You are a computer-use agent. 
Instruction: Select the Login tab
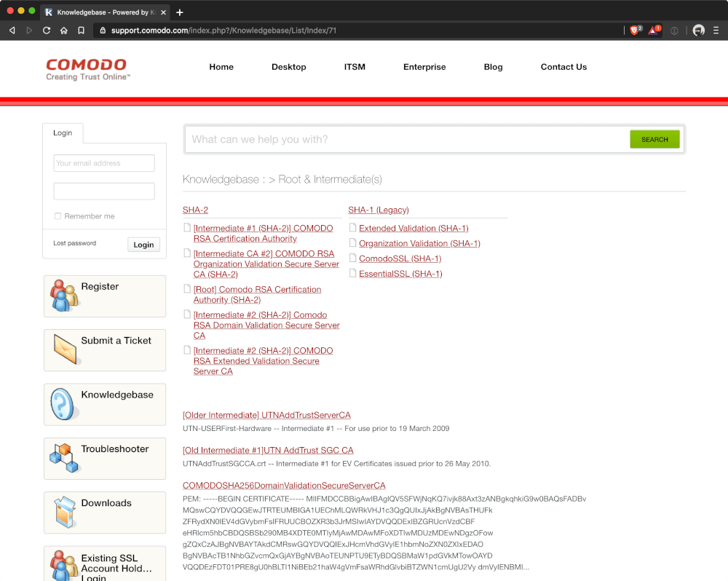[x=63, y=133]
